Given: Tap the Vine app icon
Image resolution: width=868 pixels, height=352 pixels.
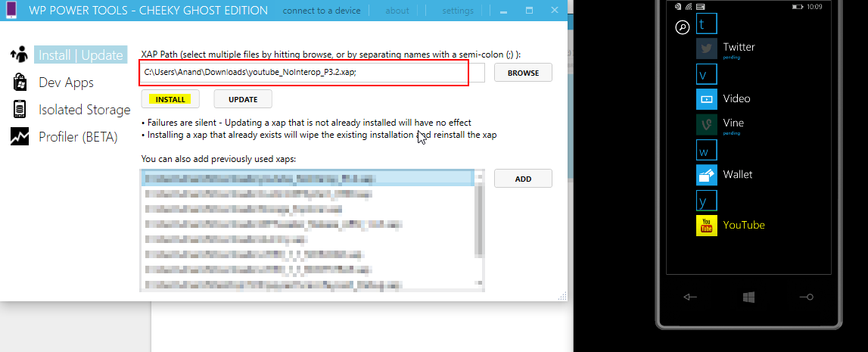Looking at the screenshot, I should (707, 125).
